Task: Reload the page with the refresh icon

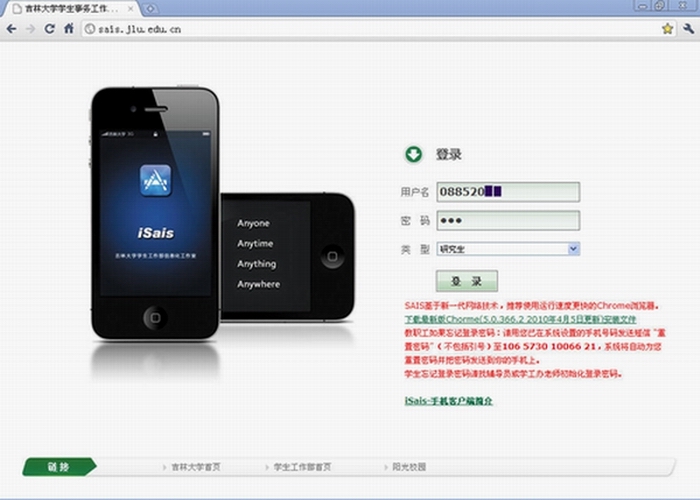Action: click(x=50, y=29)
